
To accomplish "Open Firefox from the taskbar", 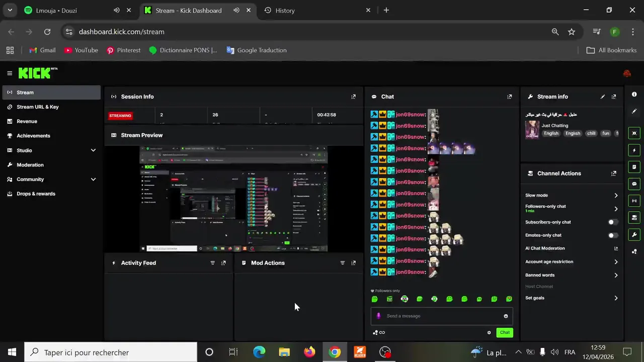I will pyautogui.click(x=309, y=352).
